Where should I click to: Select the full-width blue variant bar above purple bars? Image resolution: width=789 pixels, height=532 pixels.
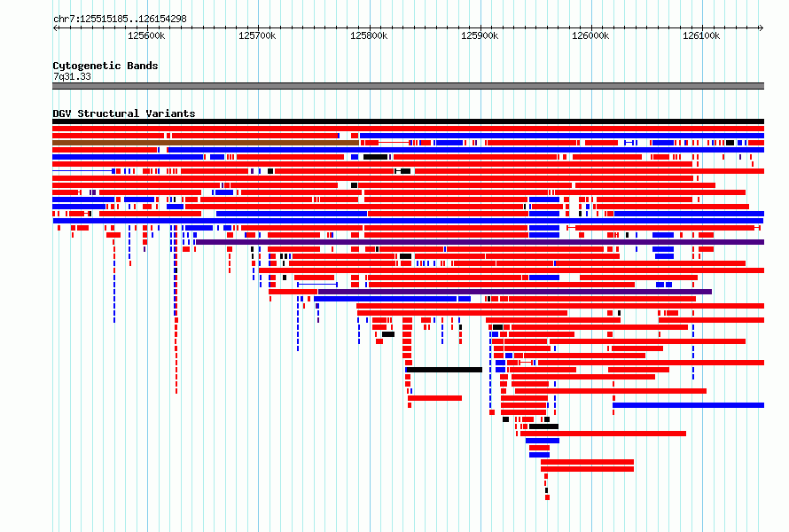tap(408, 221)
